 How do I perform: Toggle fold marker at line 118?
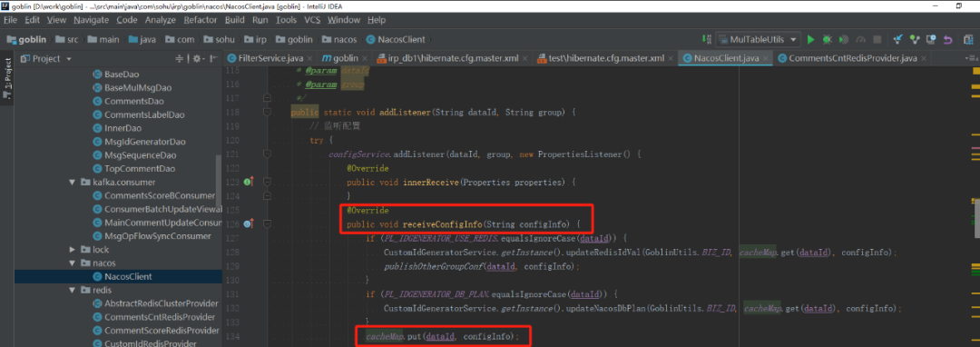click(x=267, y=112)
